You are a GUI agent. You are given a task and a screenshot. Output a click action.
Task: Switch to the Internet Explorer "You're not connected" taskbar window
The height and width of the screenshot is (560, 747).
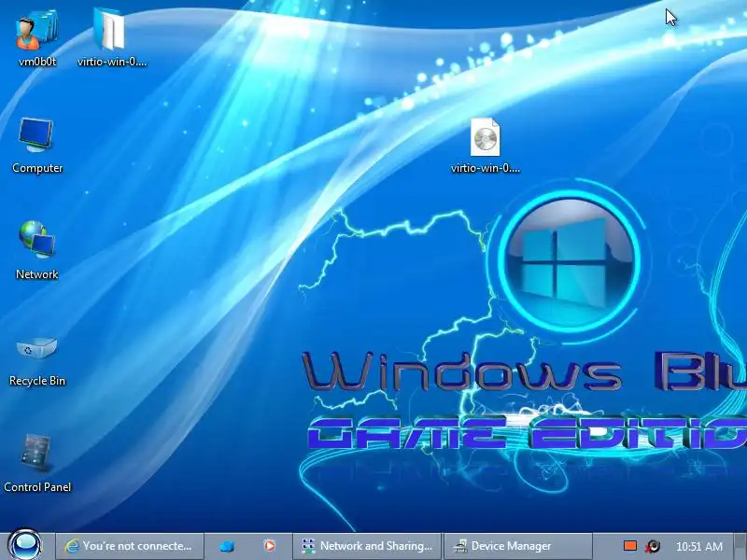130,546
